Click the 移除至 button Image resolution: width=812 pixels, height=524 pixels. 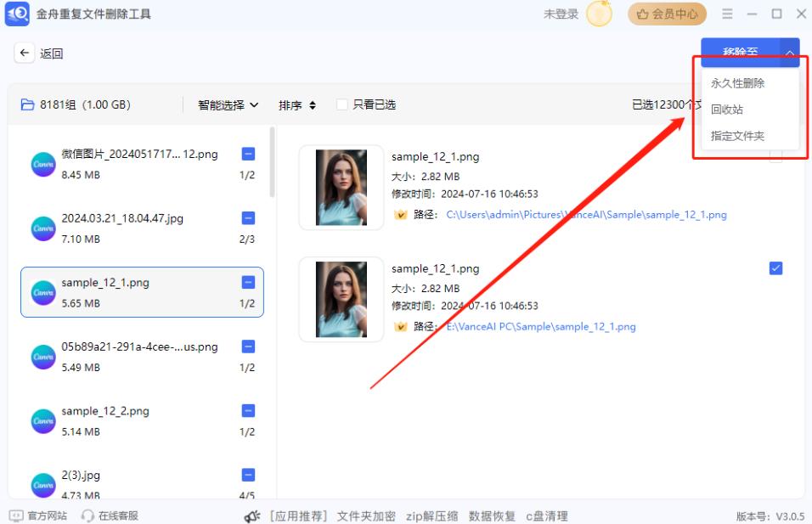[740, 53]
